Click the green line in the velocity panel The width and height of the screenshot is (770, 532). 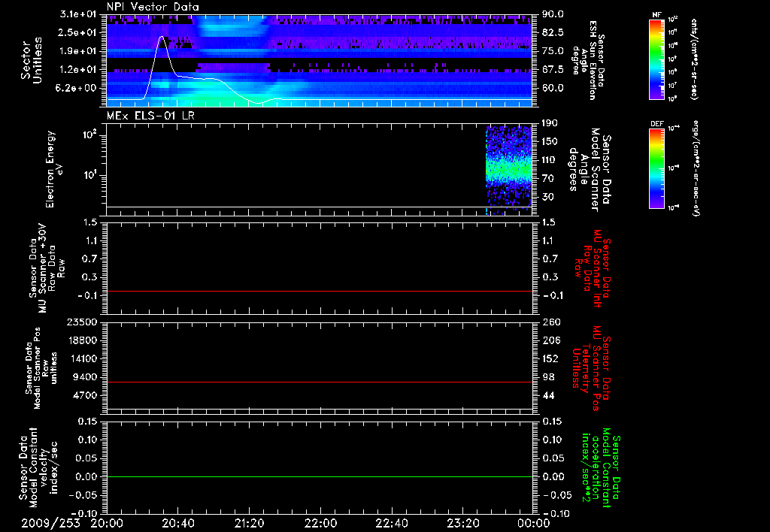coord(319,476)
